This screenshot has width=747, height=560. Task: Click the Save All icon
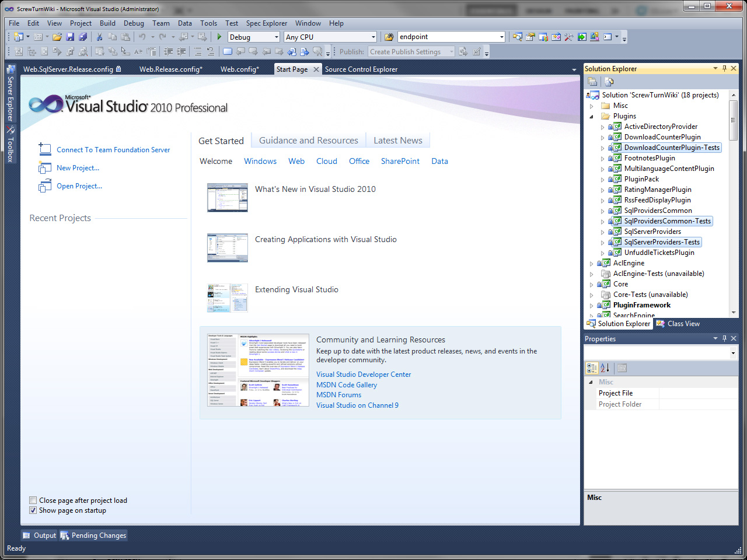pyautogui.click(x=83, y=37)
